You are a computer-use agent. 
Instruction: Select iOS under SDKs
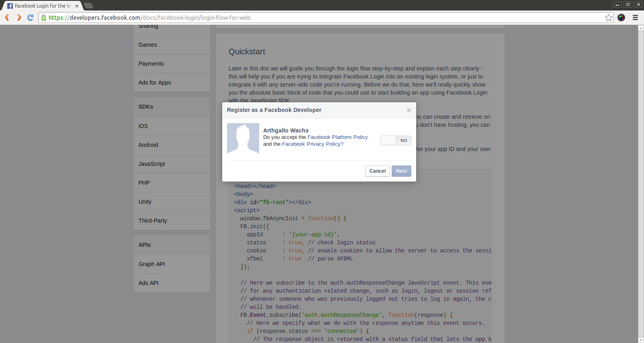click(x=172, y=126)
